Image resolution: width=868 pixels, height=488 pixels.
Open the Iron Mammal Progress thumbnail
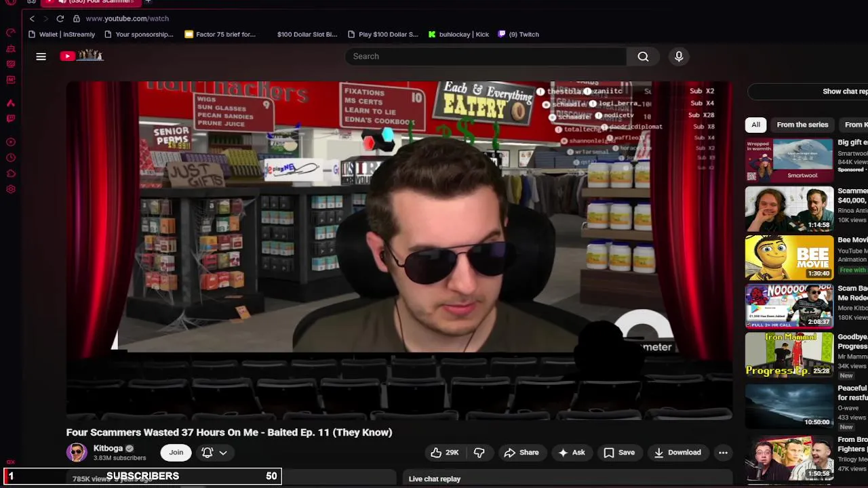point(789,355)
